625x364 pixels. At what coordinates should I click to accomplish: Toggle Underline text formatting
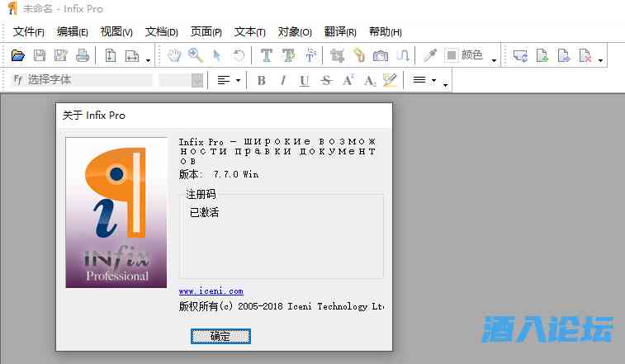click(x=305, y=80)
